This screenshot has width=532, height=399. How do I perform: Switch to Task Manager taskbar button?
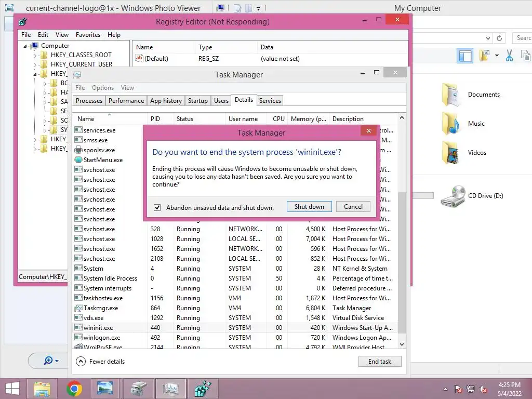pos(170,389)
